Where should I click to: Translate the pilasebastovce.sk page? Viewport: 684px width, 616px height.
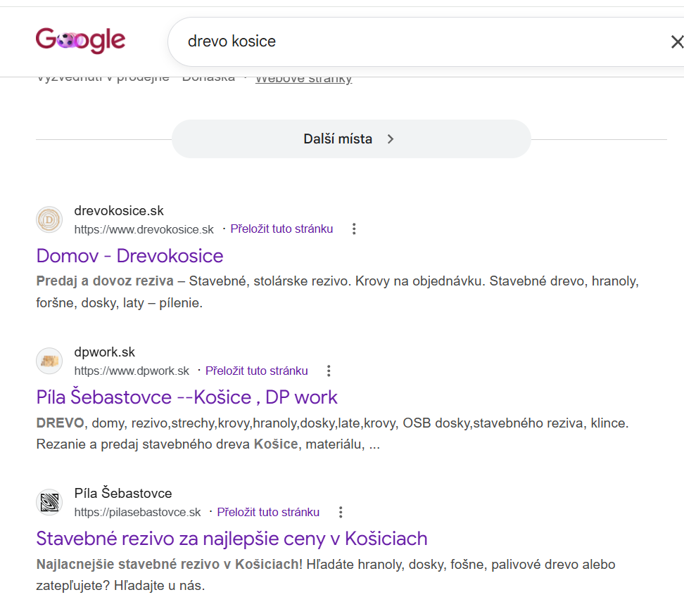coord(268,512)
